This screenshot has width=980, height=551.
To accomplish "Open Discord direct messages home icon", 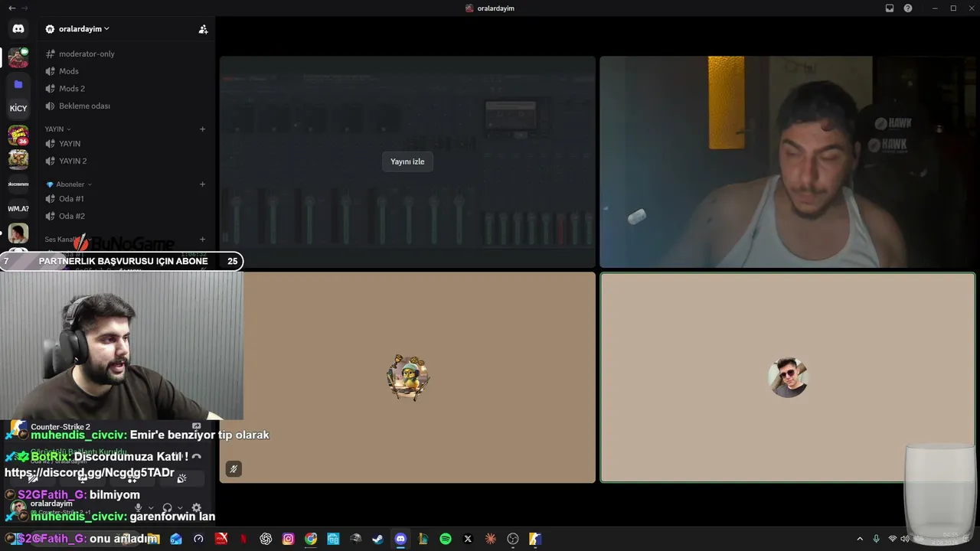I will coord(18,28).
